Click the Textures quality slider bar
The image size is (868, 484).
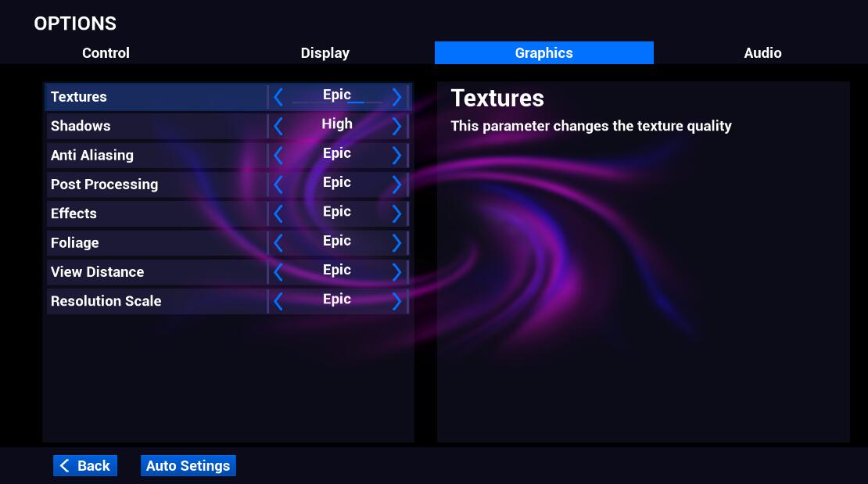[337, 102]
